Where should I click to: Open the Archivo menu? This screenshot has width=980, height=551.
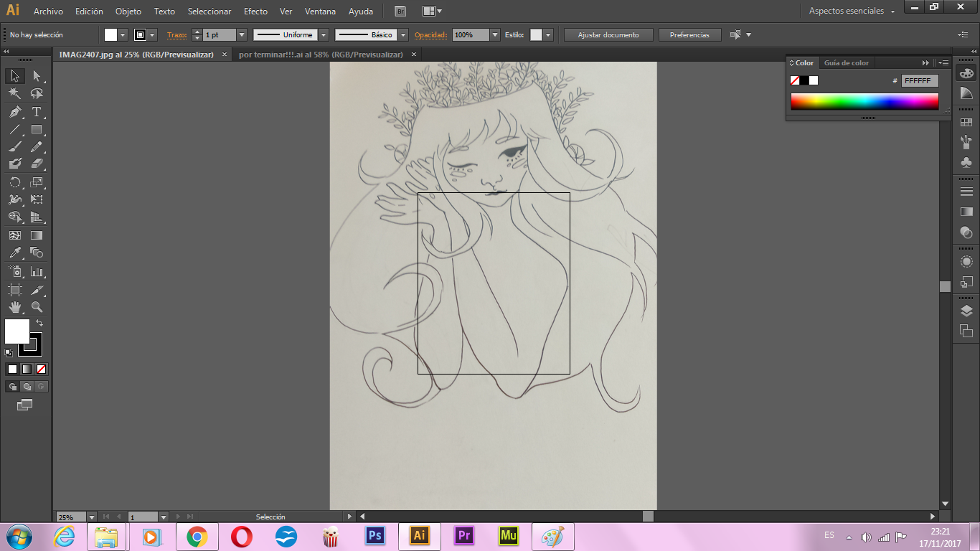click(x=48, y=11)
